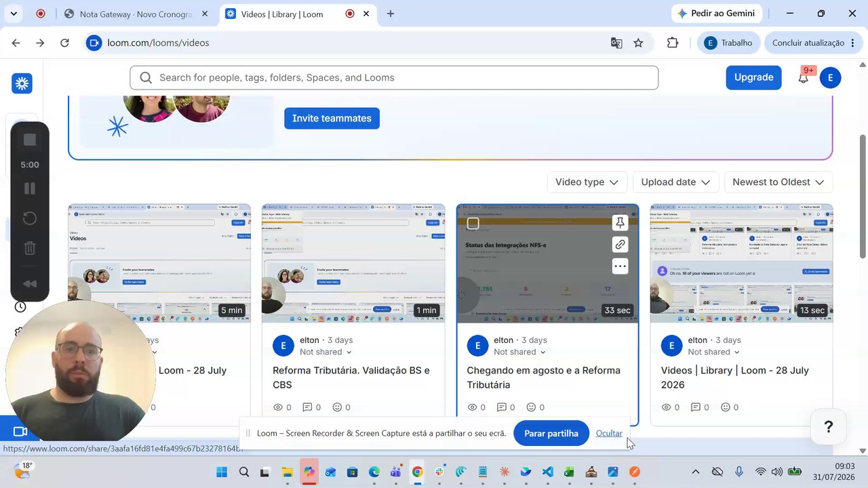Open the Chegando em agosto video title
Viewport: 868px width, 488px height.
click(x=544, y=378)
